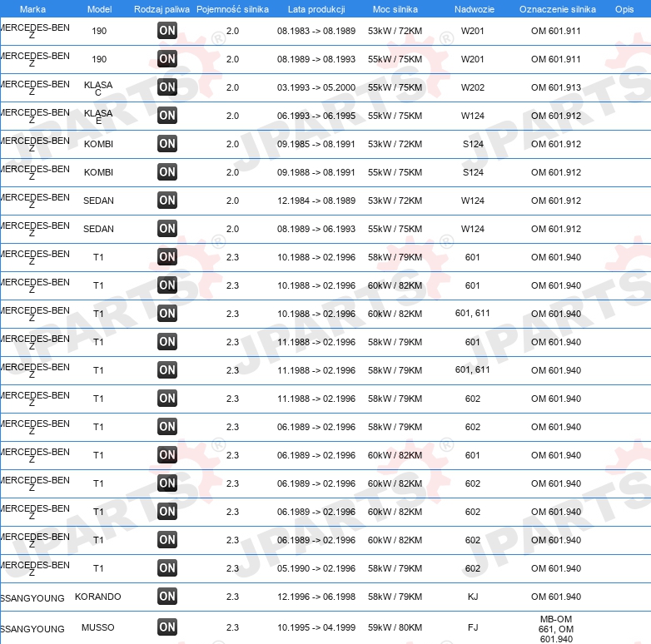Select the KORANDO model cell

pyautogui.click(x=98, y=597)
